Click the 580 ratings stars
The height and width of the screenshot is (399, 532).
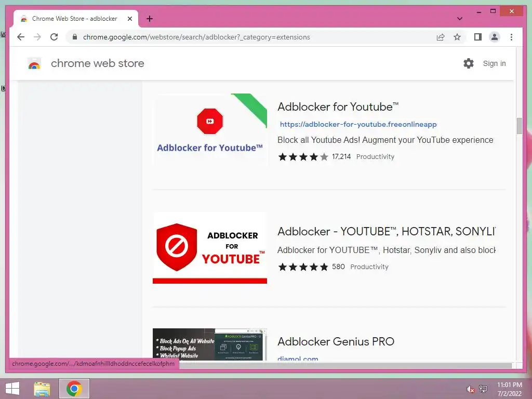(303, 267)
